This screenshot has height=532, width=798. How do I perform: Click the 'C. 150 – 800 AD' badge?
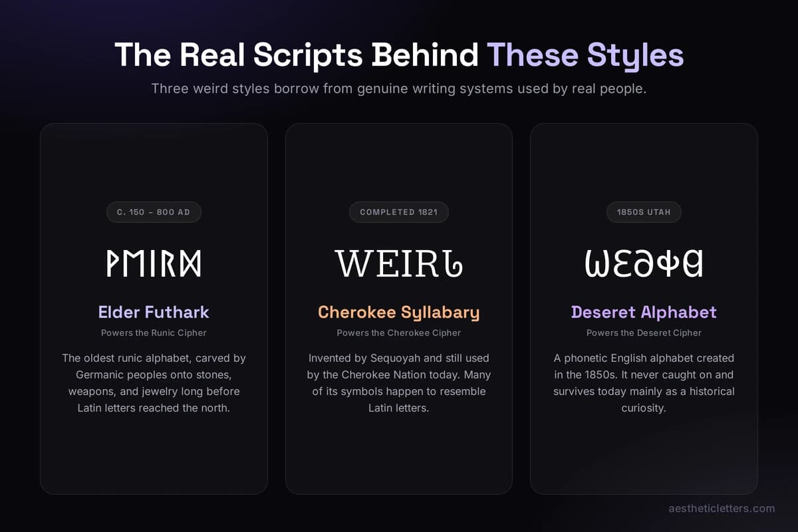(154, 212)
